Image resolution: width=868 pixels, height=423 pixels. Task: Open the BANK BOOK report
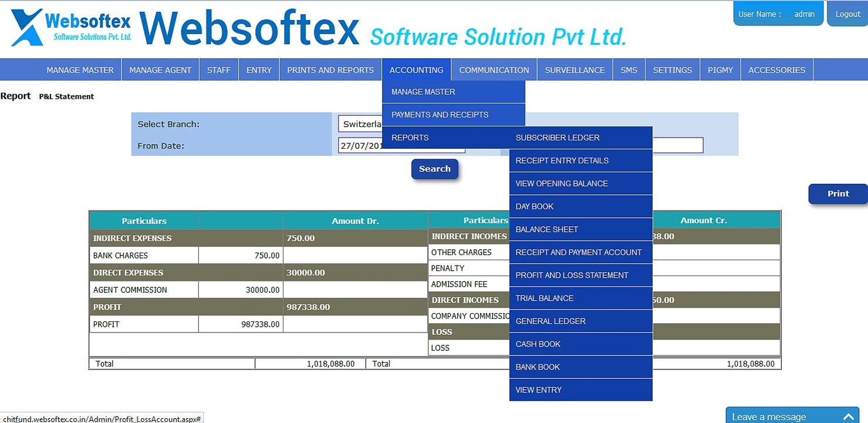(581, 367)
